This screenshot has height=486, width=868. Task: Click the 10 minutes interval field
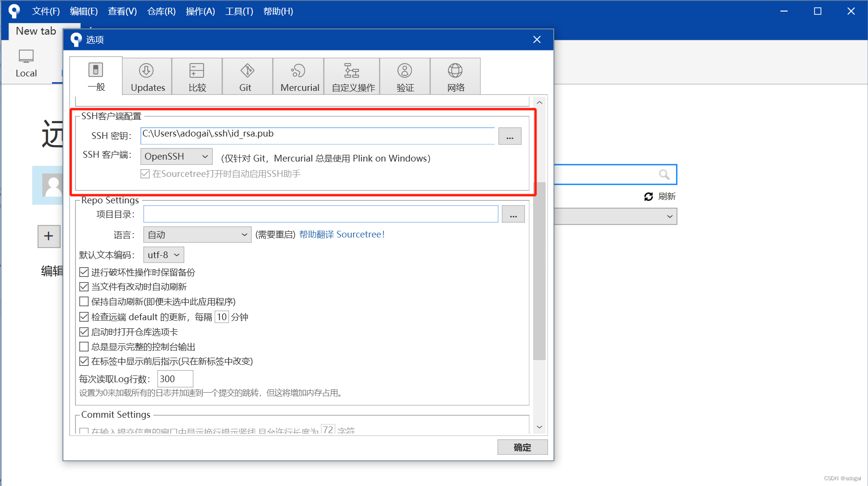click(x=221, y=317)
